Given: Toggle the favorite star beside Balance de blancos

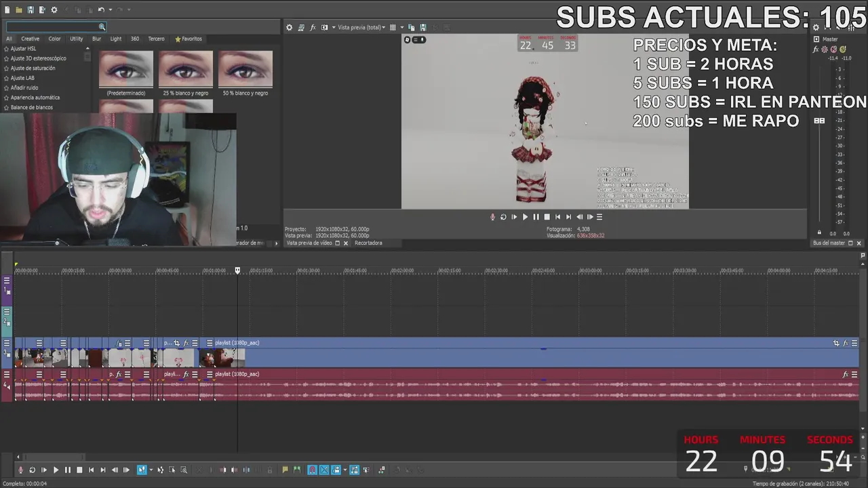Looking at the screenshot, I should coord(6,107).
